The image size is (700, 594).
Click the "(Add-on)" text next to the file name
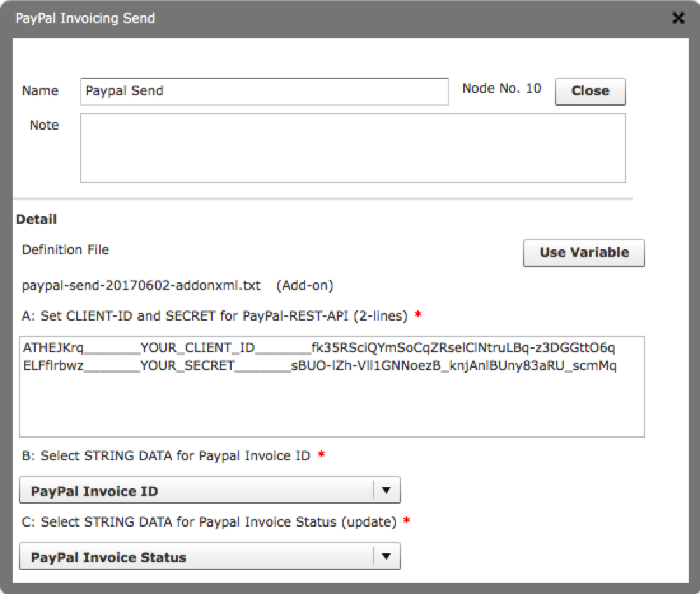tap(305, 286)
